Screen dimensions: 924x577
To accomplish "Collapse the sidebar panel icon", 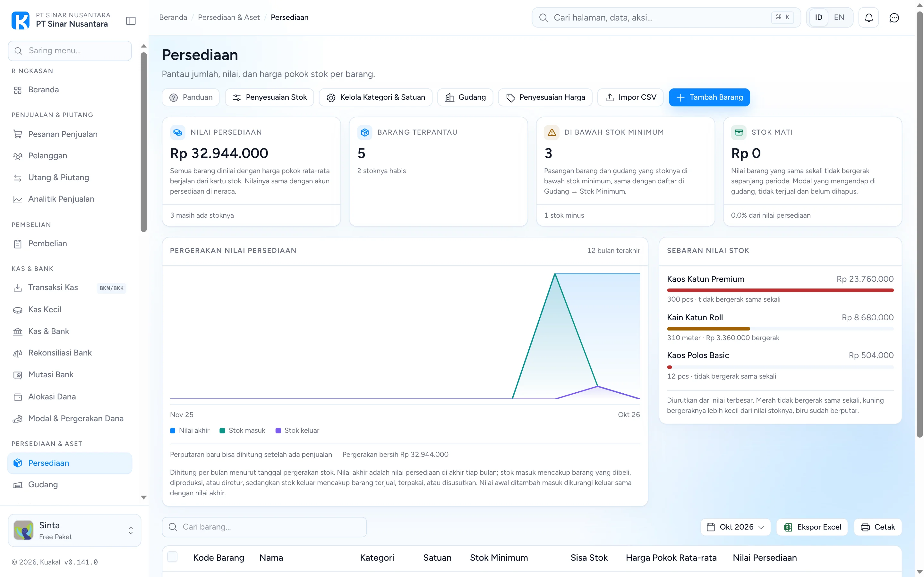I will [131, 21].
